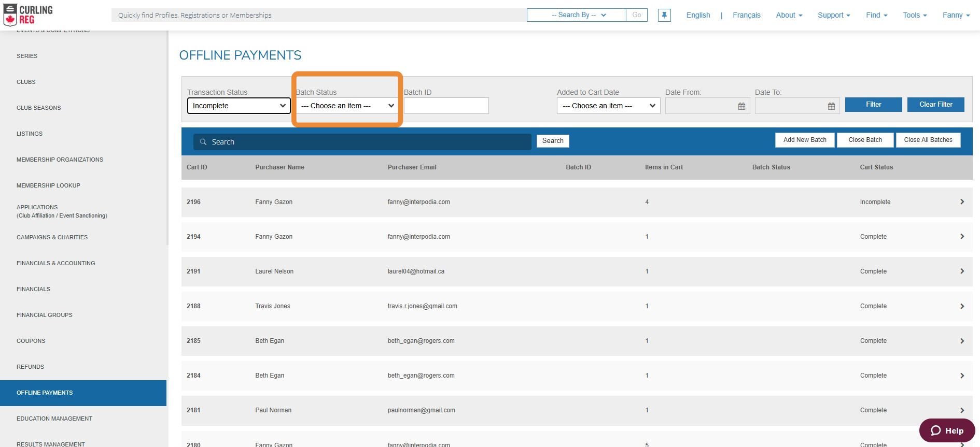This screenshot has width=980, height=447.
Task: Open the Search By dropdown
Action: click(x=577, y=15)
